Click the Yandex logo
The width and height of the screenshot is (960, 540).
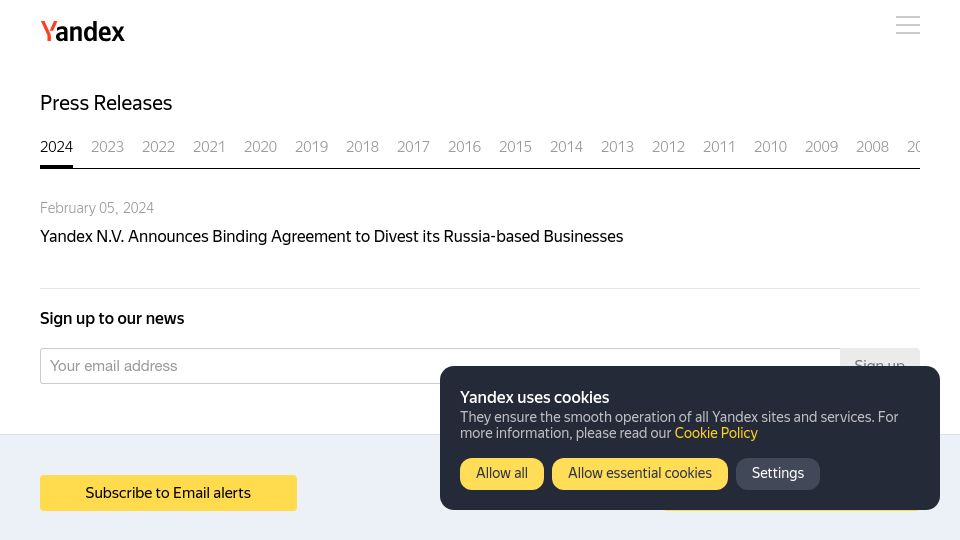pos(82,31)
